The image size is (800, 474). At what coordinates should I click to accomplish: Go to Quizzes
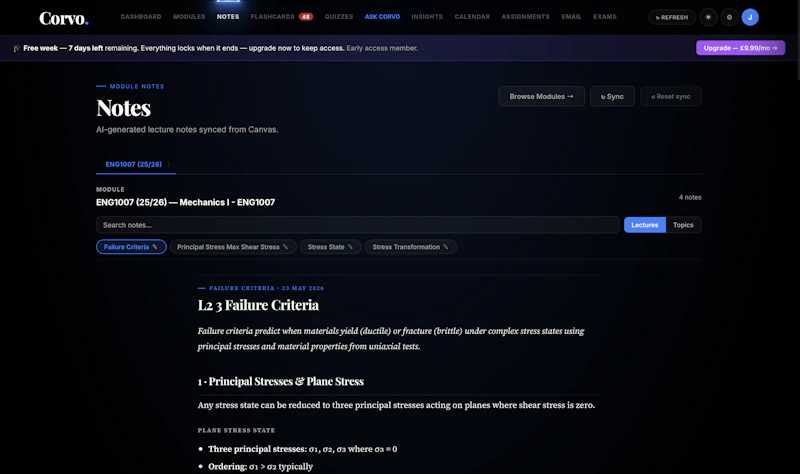[339, 17]
